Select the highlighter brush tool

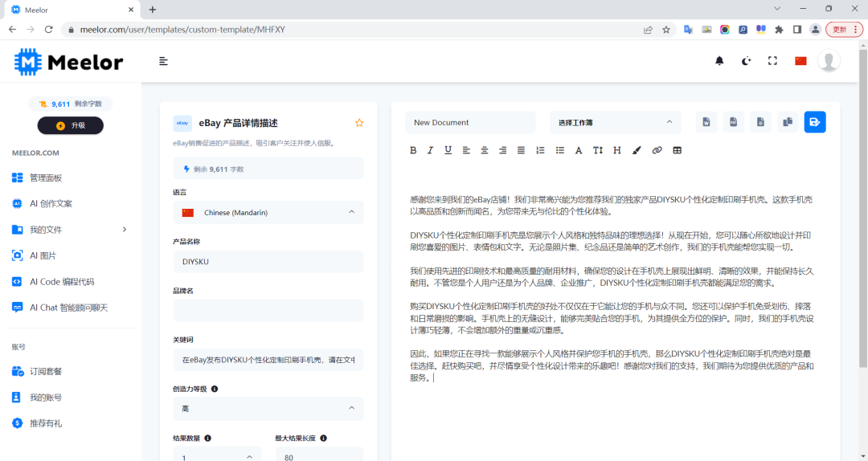[637, 150]
